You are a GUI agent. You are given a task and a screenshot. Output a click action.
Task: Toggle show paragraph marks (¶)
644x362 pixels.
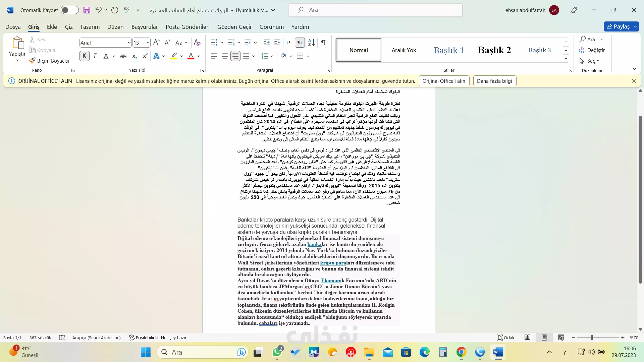323,43
